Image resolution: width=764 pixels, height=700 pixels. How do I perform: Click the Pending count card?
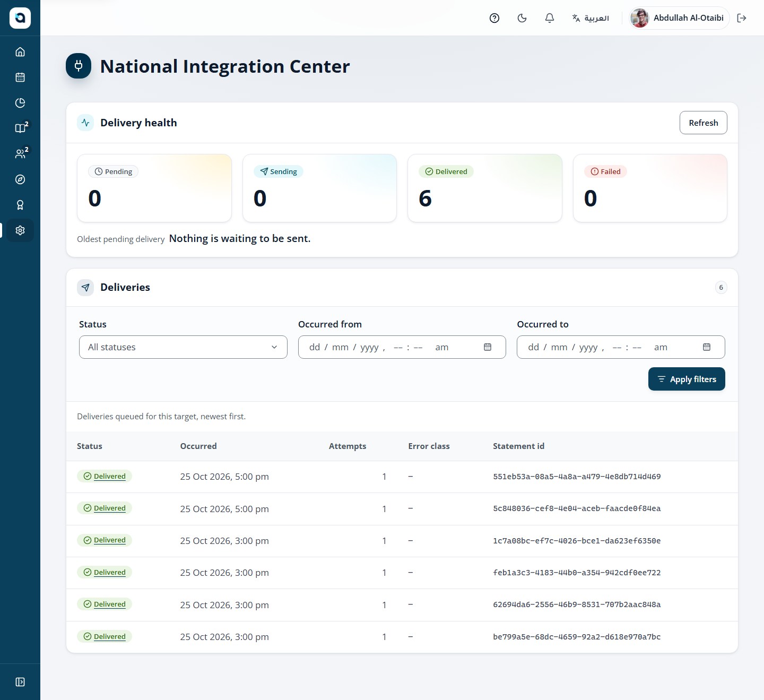(x=154, y=188)
